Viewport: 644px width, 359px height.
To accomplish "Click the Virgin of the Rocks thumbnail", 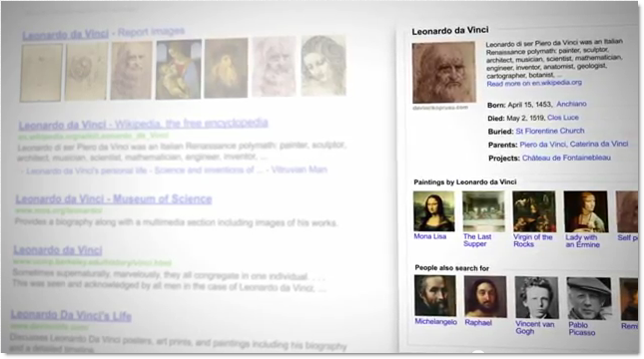I will tap(534, 211).
